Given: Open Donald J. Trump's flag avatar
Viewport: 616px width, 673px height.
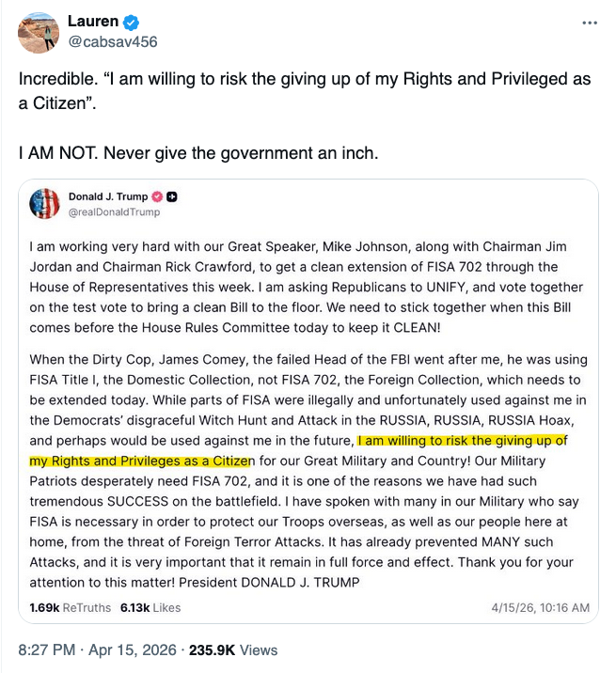Looking at the screenshot, I should (x=45, y=203).
